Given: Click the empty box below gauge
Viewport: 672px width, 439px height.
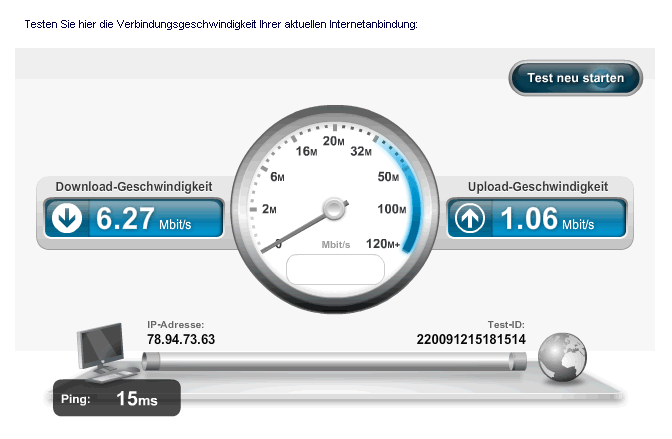Looking at the screenshot, I should pos(335,269).
